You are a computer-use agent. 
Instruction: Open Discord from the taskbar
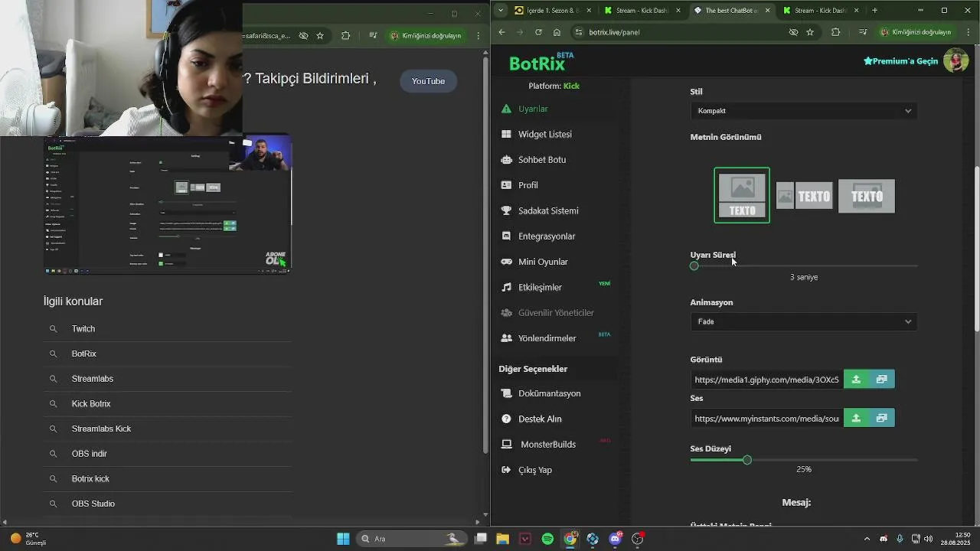tap(615, 539)
